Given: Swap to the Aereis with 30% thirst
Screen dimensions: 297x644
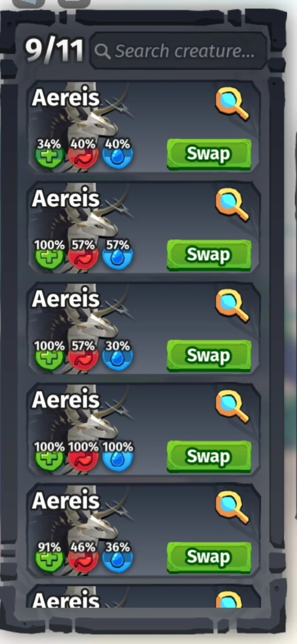Looking at the screenshot, I should (x=209, y=355).
